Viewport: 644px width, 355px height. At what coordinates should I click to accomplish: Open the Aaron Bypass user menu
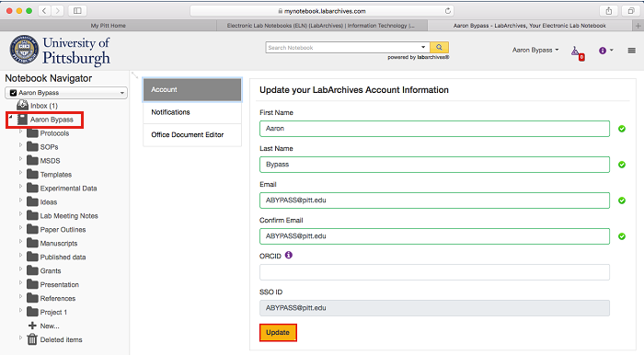(535, 50)
